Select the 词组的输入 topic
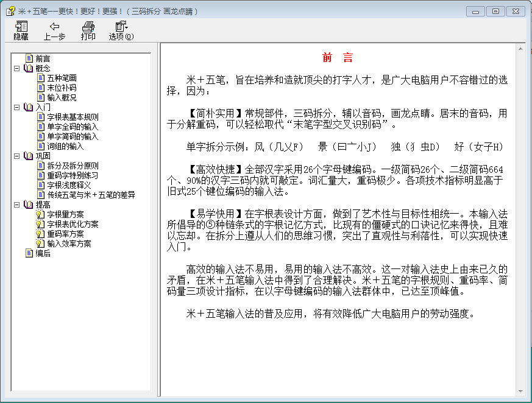 65,146
